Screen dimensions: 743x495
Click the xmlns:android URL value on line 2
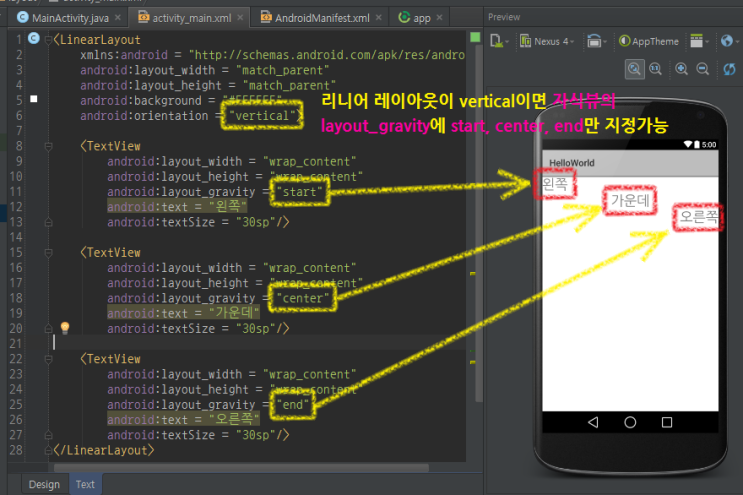point(327,55)
